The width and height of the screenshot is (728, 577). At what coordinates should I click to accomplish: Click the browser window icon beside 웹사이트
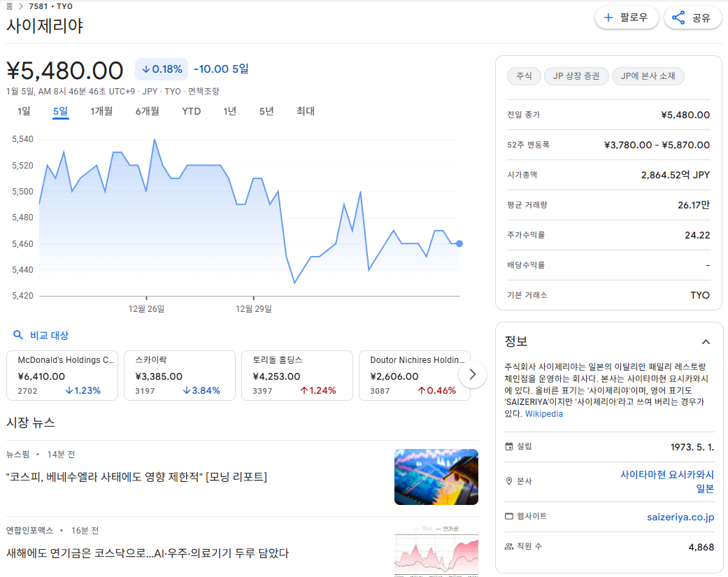(x=509, y=516)
